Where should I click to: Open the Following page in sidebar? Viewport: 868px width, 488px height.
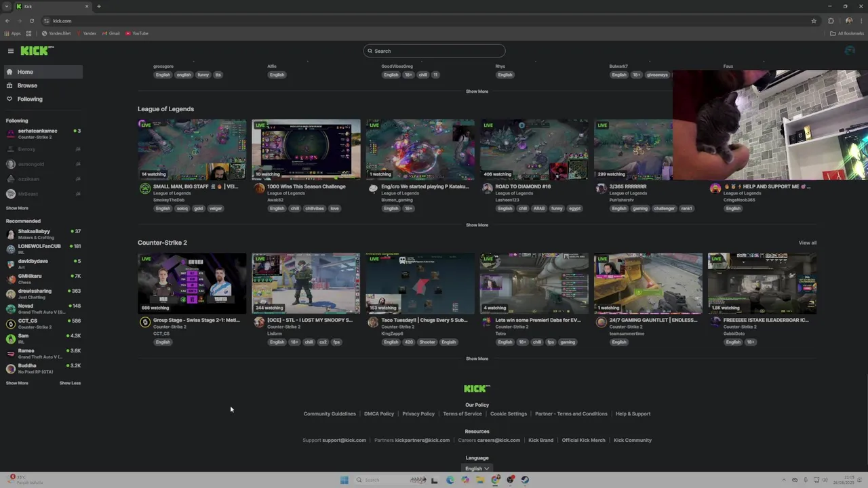click(43, 99)
